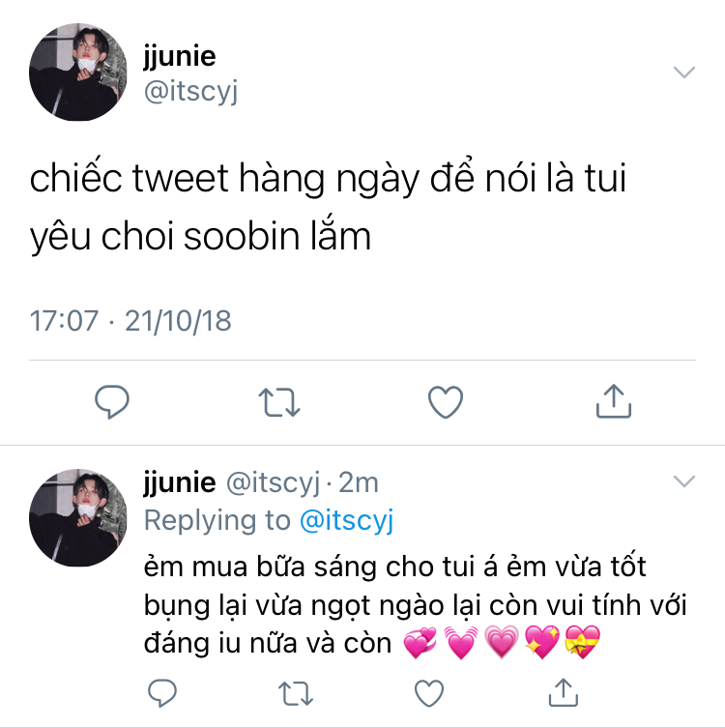Viewport: 725px width, 728px height.
Task: Open jjunie profile picture on main tweet
Action: (x=78, y=72)
